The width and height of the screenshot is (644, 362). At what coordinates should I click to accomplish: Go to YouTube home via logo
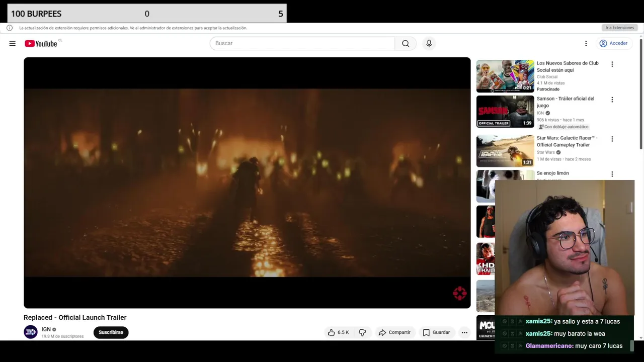click(41, 44)
